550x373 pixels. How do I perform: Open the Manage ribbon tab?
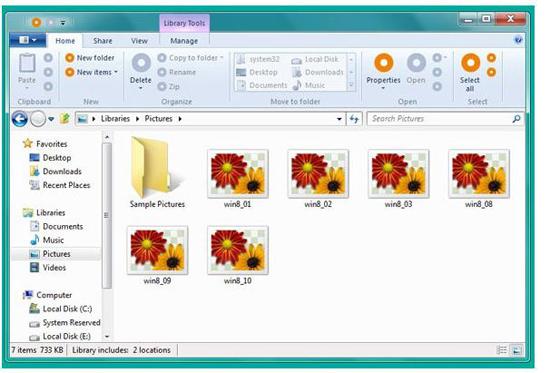pyautogui.click(x=184, y=41)
